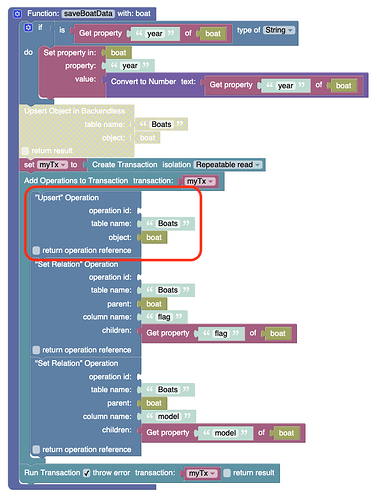Check return operation reference under Upsert Operation
Screen dimensions: 377x500
point(36,250)
